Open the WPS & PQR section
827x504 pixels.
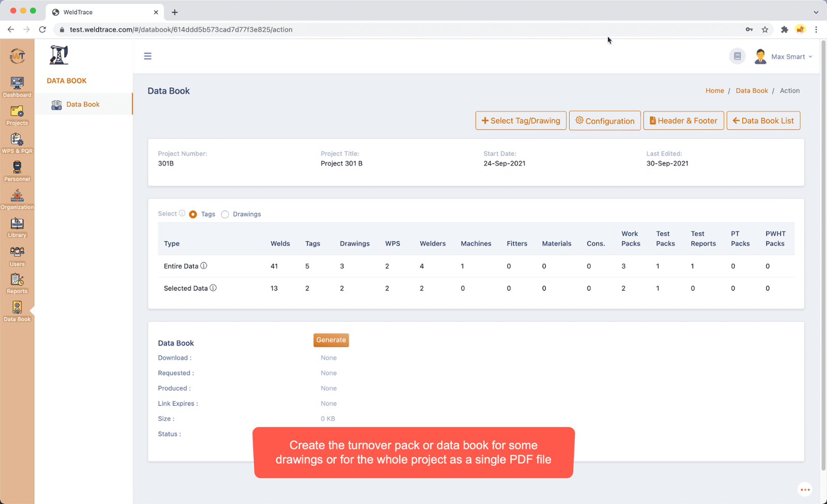tap(17, 141)
